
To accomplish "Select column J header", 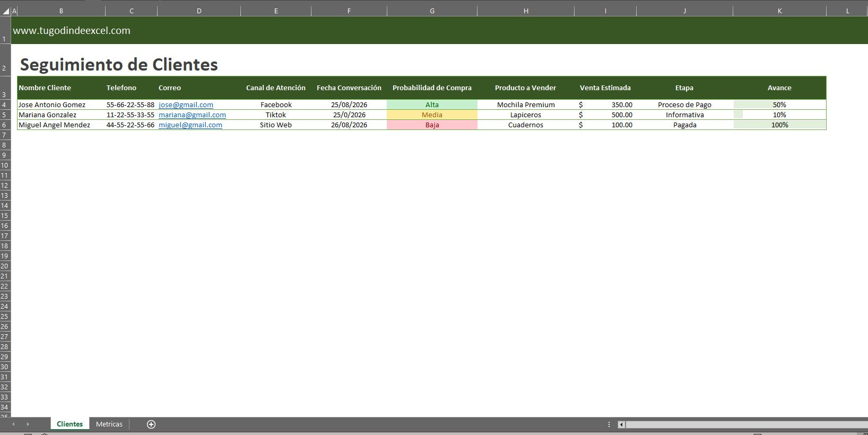I will 684,11.
